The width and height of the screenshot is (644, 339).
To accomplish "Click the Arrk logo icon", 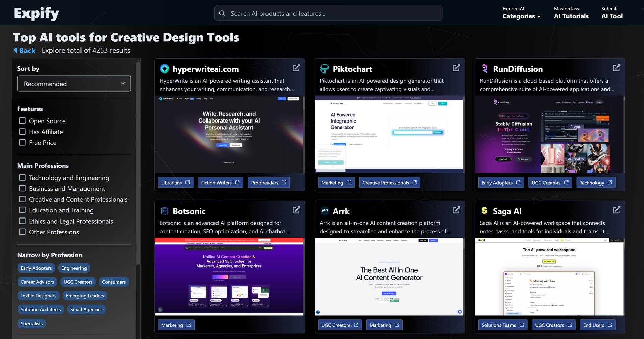I will coord(324,211).
